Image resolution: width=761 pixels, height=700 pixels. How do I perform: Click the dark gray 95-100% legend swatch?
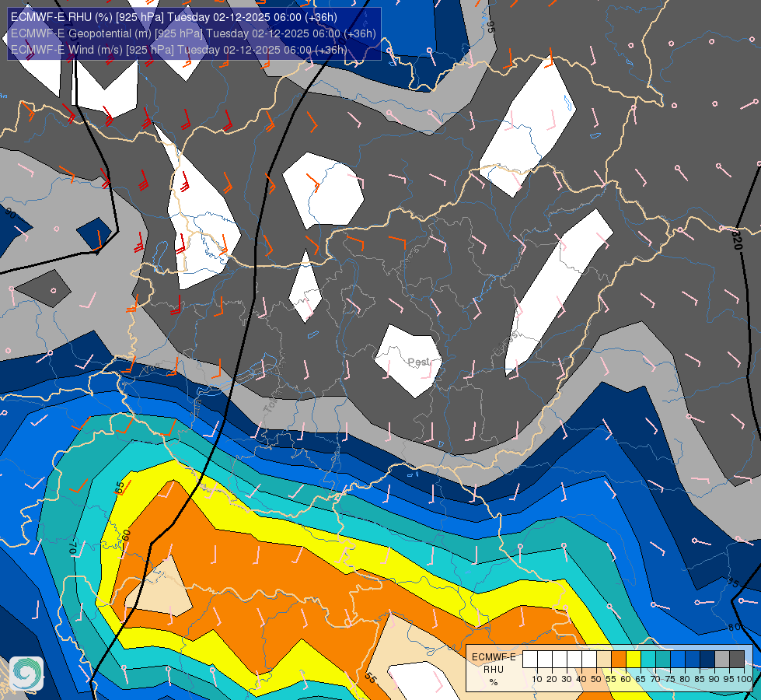pos(737,660)
